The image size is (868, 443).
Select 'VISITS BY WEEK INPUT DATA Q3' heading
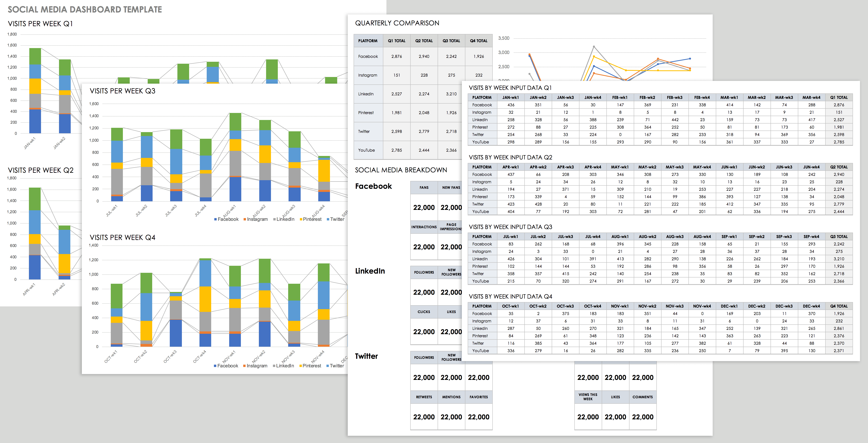[x=510, y=227]
